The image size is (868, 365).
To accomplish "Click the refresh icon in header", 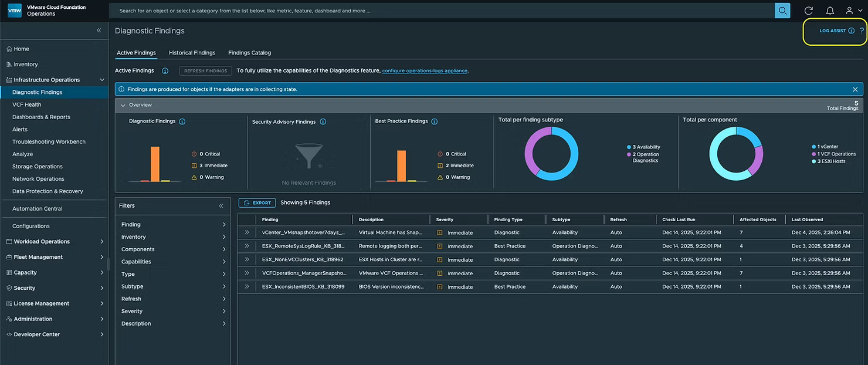I will [x=808, y=11].
